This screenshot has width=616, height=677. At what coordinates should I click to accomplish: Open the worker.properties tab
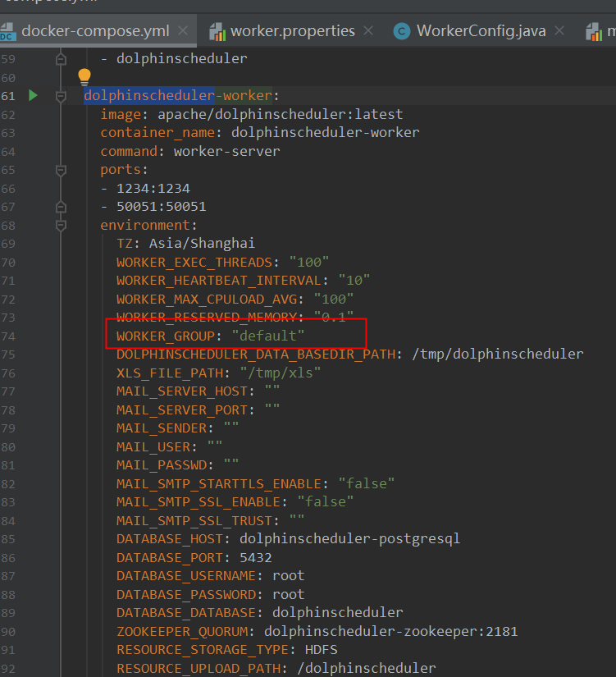pyautogui.click(x=292, y=31)
